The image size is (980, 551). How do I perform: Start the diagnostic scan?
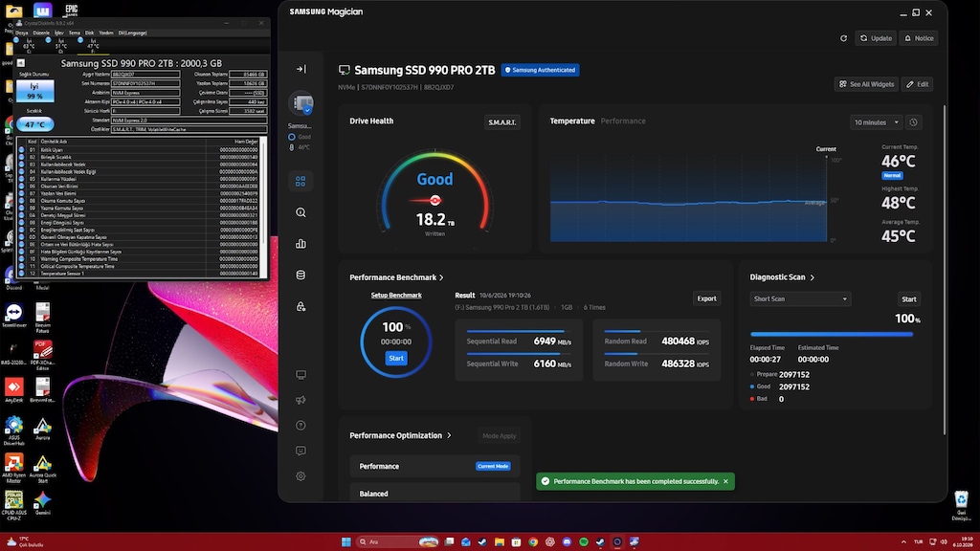click(909, 299)
